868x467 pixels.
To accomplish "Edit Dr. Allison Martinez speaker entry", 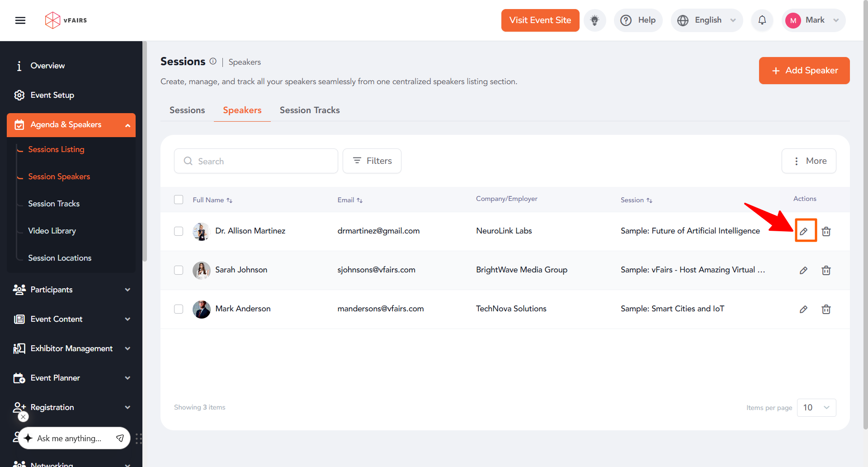I will tap(803, 231).
